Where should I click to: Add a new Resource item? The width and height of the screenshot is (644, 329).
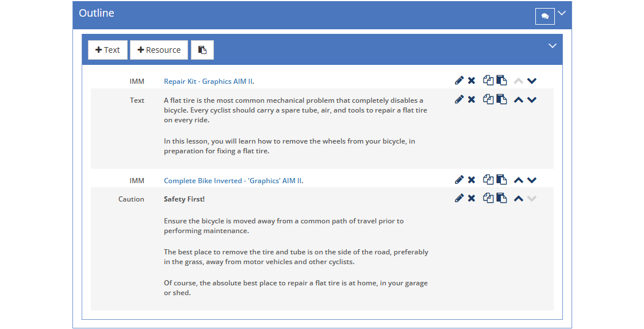(x=159, y=50)
